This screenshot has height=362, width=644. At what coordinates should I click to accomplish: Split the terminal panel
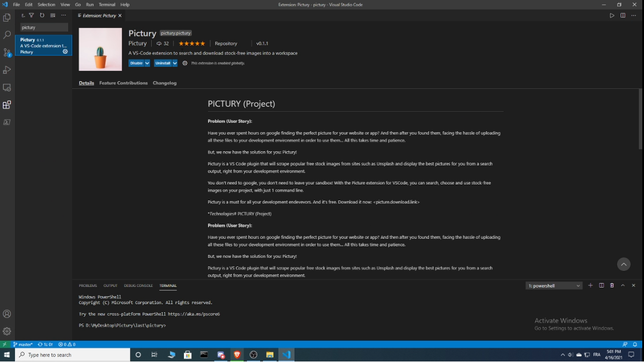point(601,285)
